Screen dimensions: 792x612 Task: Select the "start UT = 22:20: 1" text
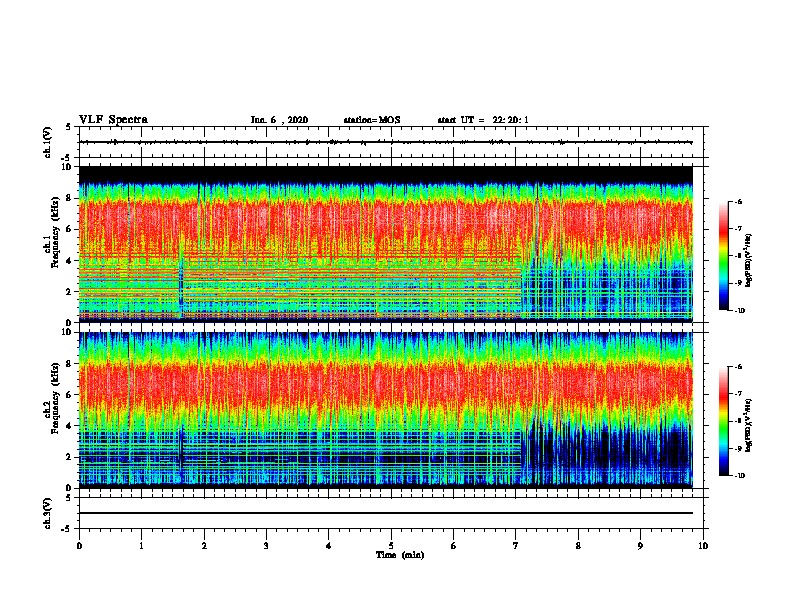pyautogui.click(x=483, y=120)
